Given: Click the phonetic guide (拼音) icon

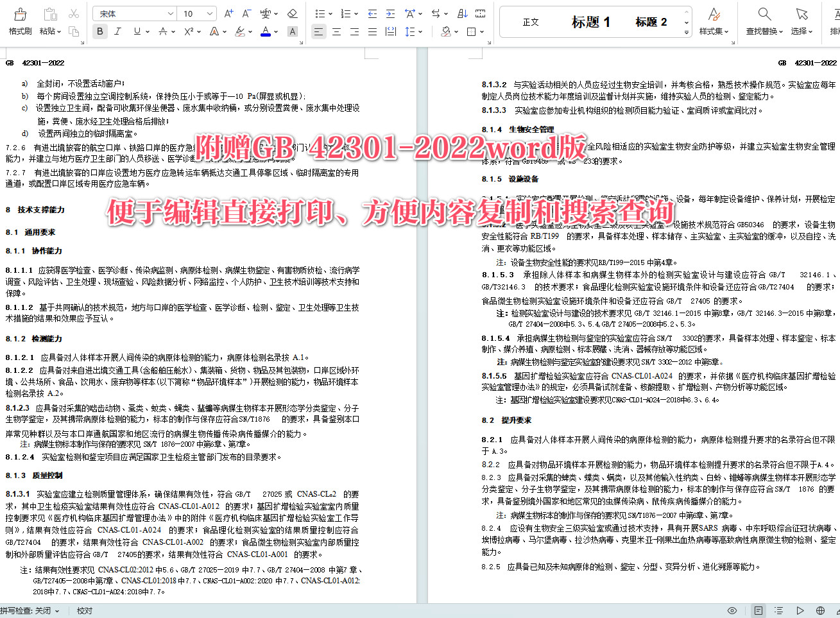Looking at the screenshot, I should coord(266,12).
